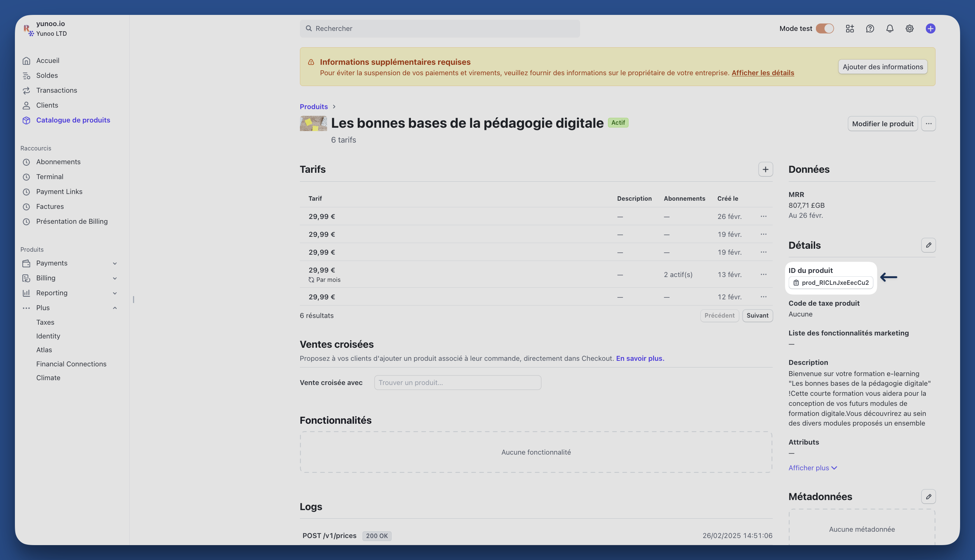Viewport: 975px width, 560px height.
Task: Expand Afficher plus details
Action: click(812, 468)
